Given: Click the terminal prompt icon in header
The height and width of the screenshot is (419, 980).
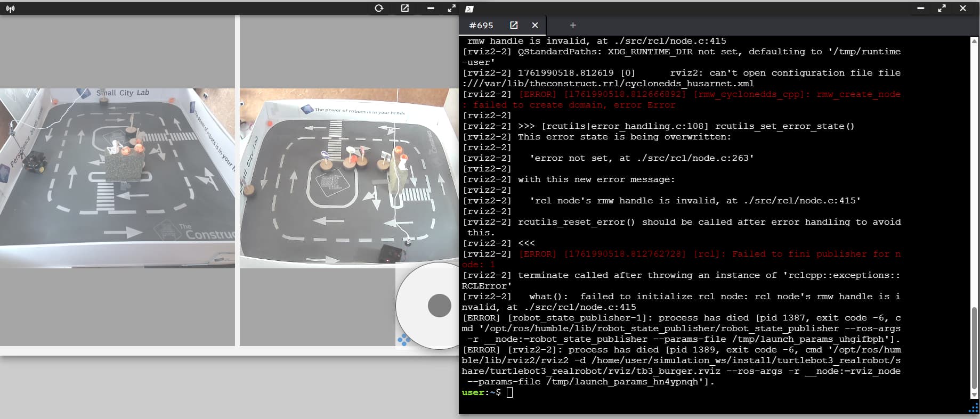Looking at the screenshot, I should coord(469,9).
